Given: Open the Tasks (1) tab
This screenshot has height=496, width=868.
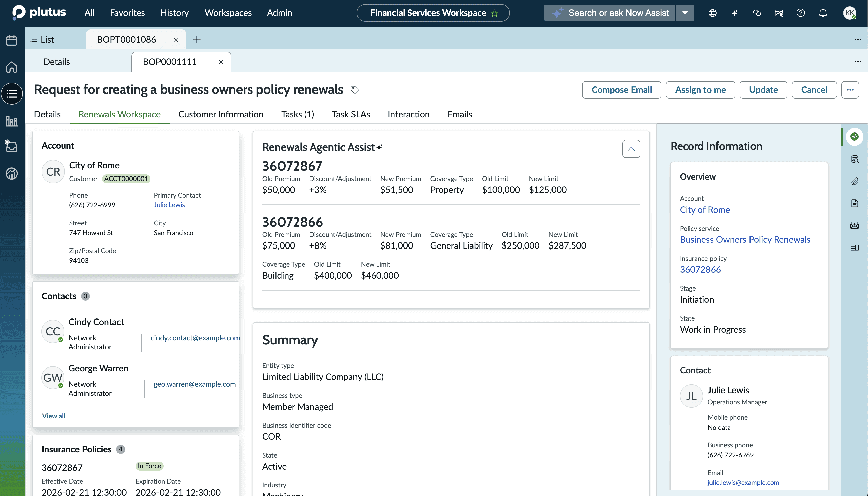Looking at the screenshot, I should (x=297, y=114).
